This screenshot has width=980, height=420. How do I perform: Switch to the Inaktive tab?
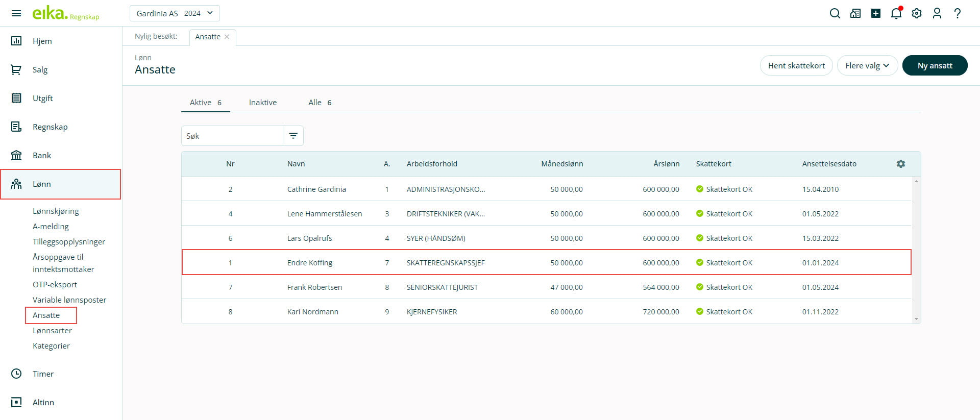[x=263, y=103]
